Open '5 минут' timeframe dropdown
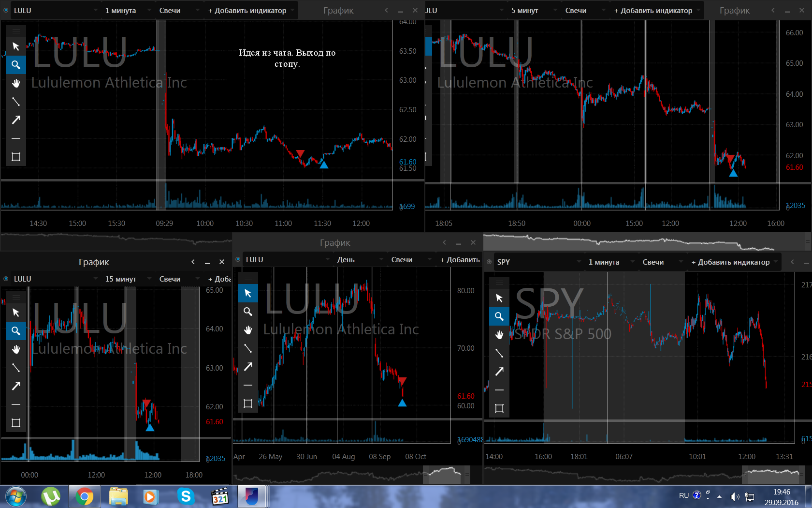Screen dimensions: 812x508 tap(534, 10)
